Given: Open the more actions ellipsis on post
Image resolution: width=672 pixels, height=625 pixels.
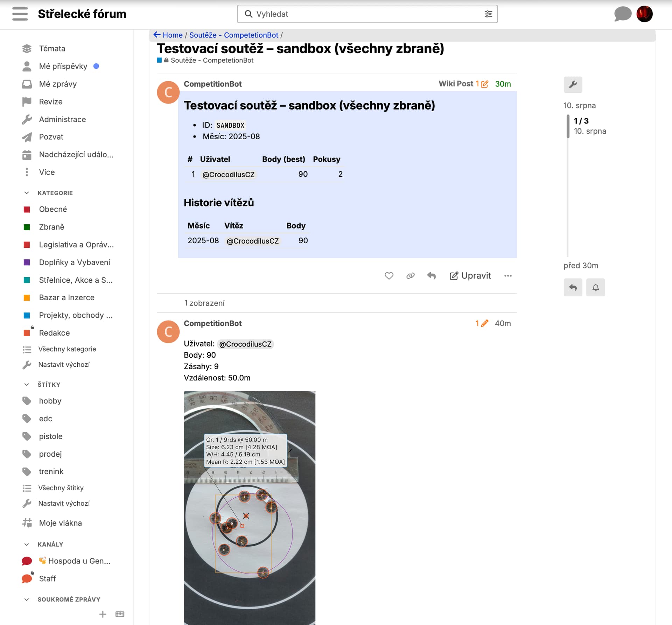Looking at the screenshot, I should 508,276.
